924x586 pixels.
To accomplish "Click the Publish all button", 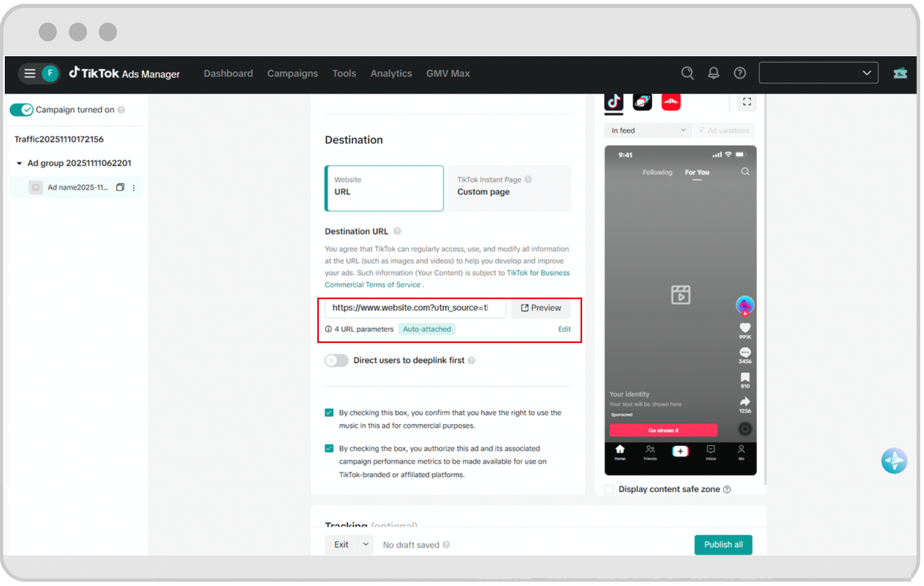I will point(723,544).
